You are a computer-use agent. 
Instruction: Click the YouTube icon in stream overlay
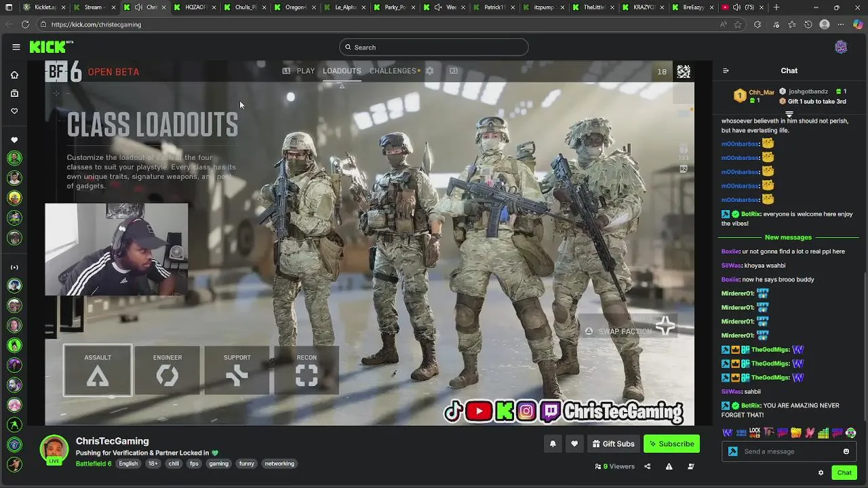479,411
